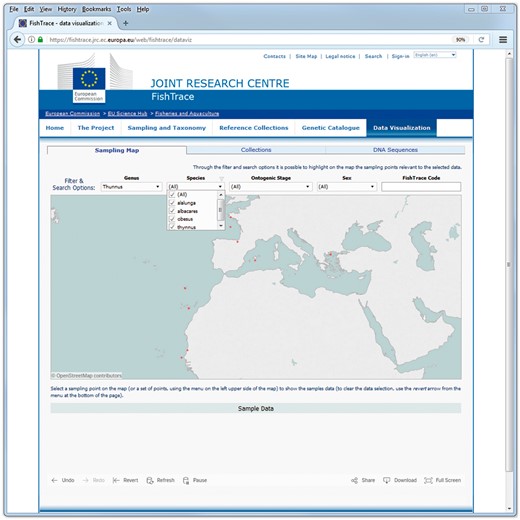Toggle the thynnus species checkbox

[x=172, y=227]
